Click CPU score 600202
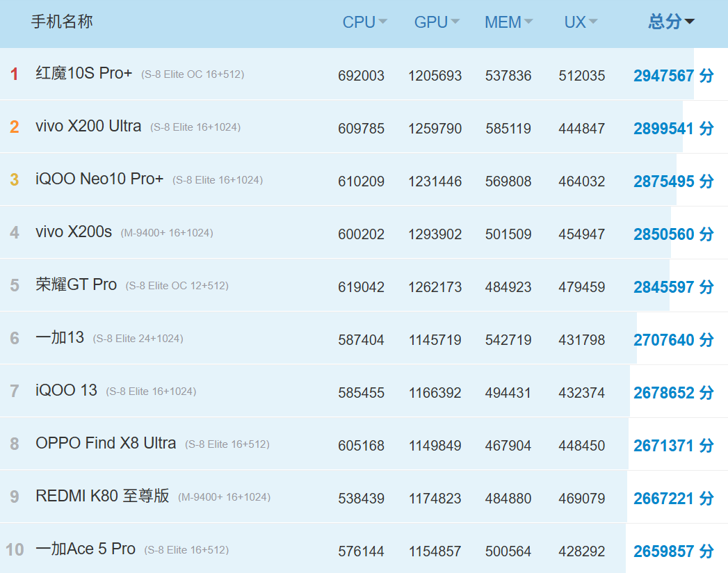The width and height of the screenshot is (728, 573). tap(361, 234)
